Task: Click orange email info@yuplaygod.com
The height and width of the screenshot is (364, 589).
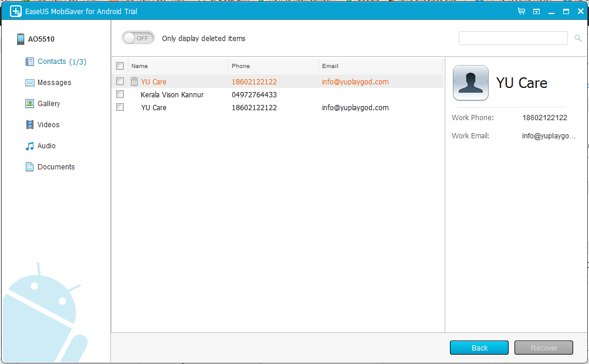Action: (355, 82)
